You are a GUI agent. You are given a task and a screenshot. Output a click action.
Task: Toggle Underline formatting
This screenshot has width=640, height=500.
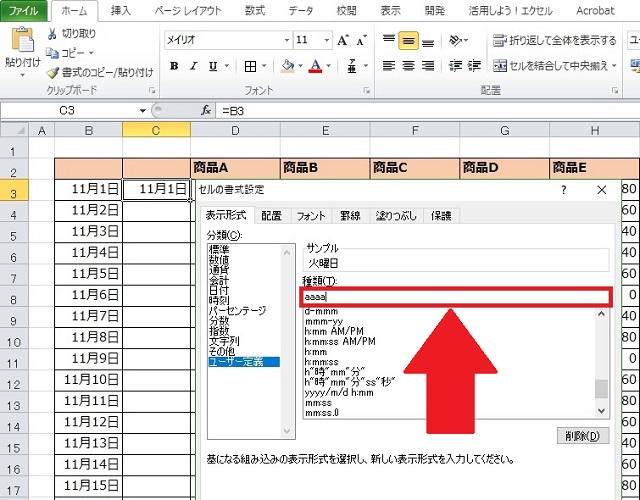[213, 66]
